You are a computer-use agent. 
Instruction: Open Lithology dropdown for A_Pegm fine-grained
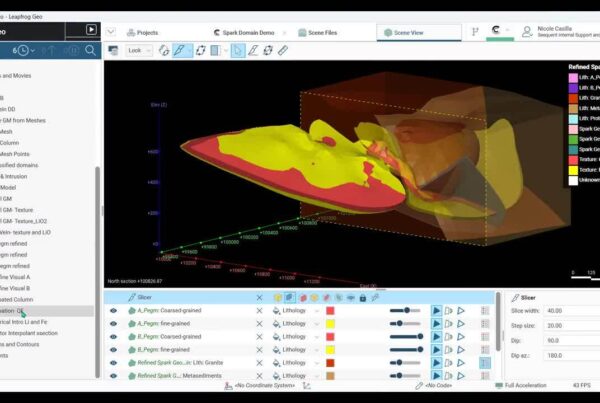pos(296,324)
